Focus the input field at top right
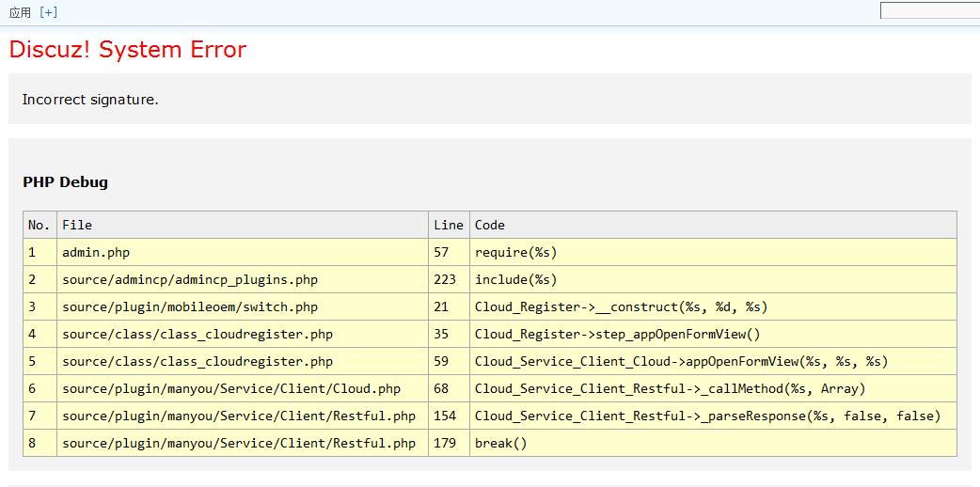This screenshot has width=980, height=487. 929,10
